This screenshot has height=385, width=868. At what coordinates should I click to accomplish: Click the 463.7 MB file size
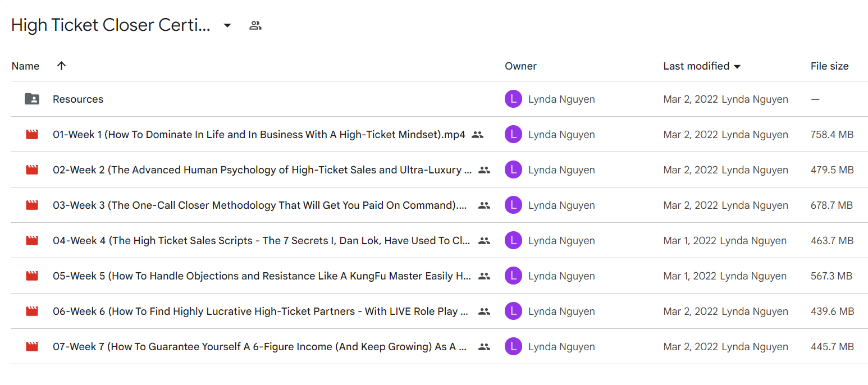(x=832, y=241)
